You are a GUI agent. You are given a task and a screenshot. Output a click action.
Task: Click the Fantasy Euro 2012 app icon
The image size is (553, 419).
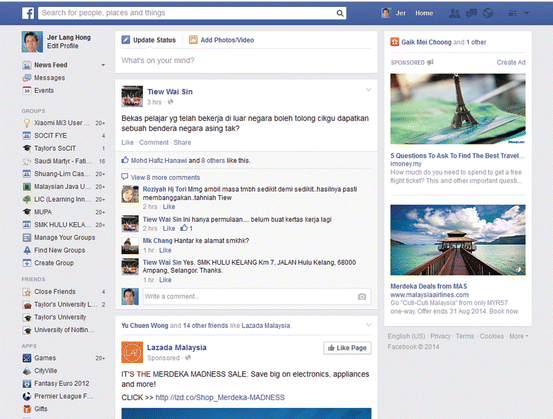(x=27, y=383)
